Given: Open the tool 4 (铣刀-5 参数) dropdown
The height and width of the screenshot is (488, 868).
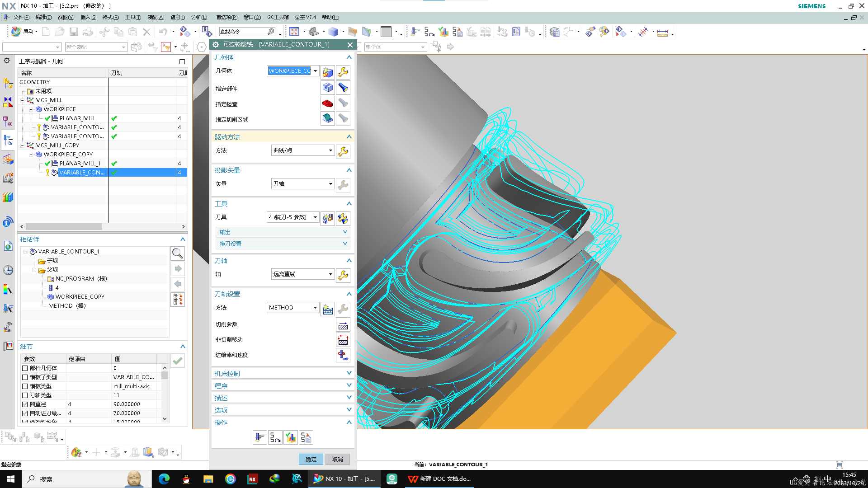Looking at the screenshot, I should 293,217.
